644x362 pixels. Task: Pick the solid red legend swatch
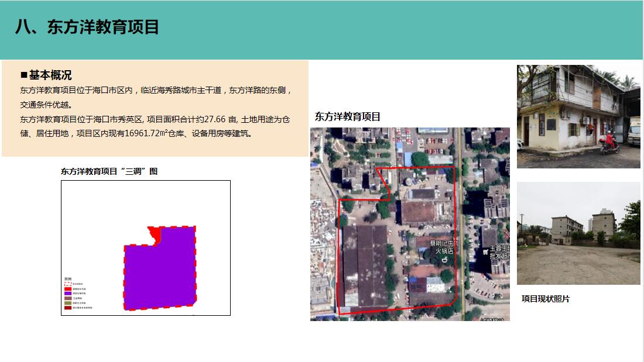pos(67,288)
